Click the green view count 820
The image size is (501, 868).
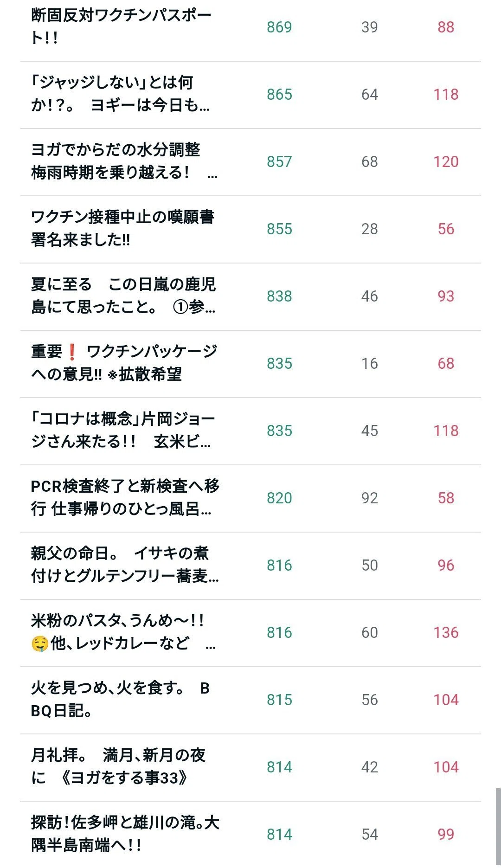pos(279,498)
